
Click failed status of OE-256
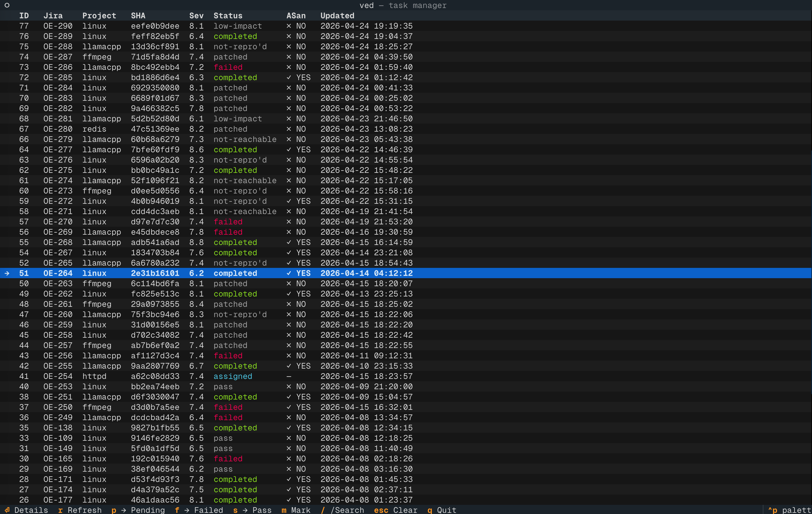pos(228,355)
